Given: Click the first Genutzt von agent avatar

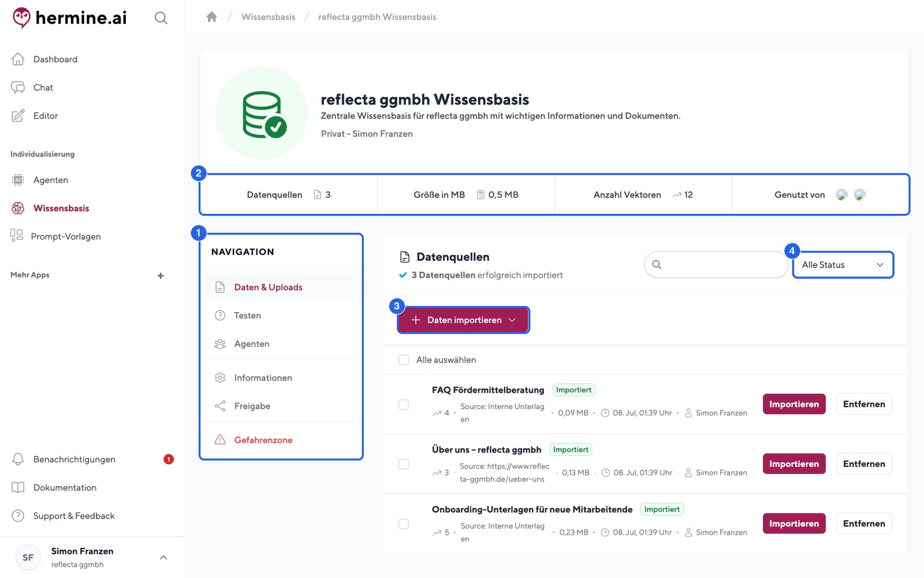Looking at the screenshot, I should 842,195.
